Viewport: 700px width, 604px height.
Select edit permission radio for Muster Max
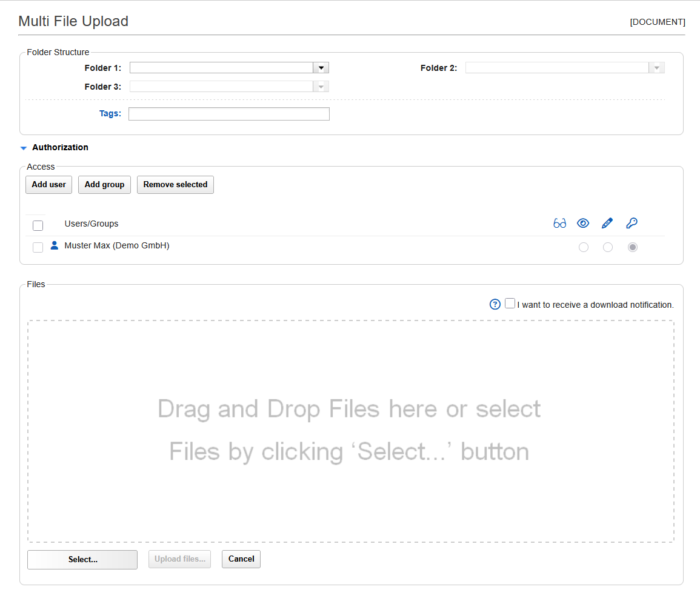click(608, 247)
